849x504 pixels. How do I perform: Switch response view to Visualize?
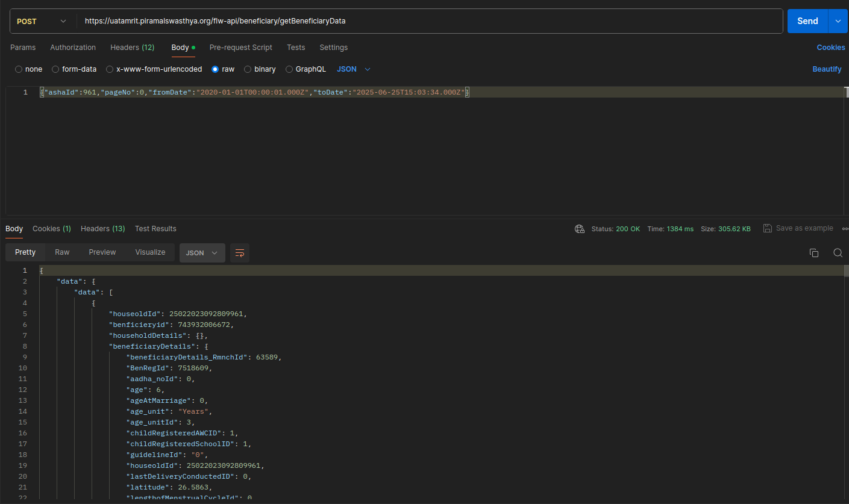(150, 252)
